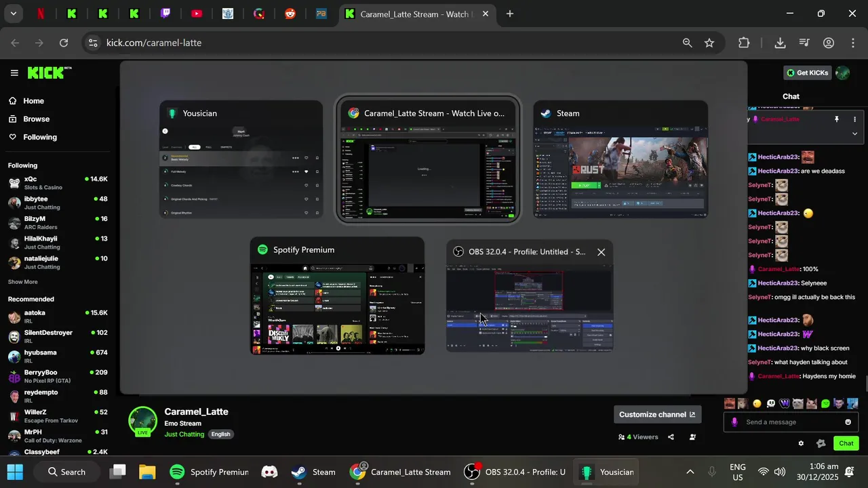
Task: Switch to the Twitch browser tab
Action: click(165, 14)
